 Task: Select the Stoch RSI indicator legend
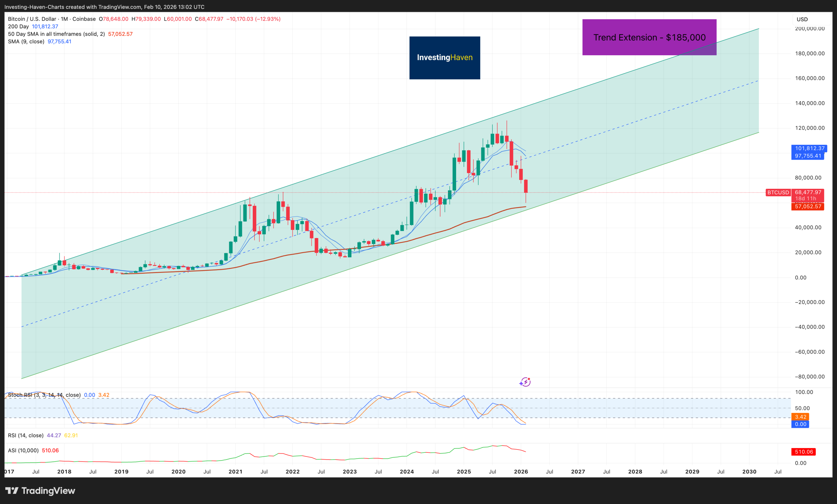(44, 395)
